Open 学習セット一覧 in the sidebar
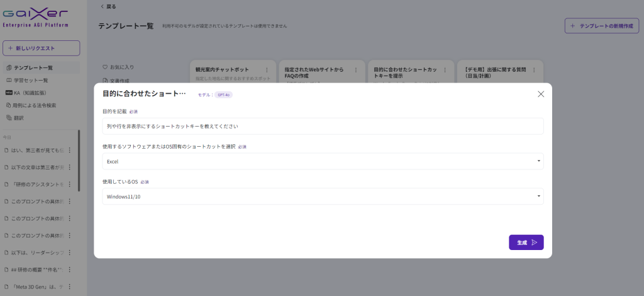 (x=30, y=80)
